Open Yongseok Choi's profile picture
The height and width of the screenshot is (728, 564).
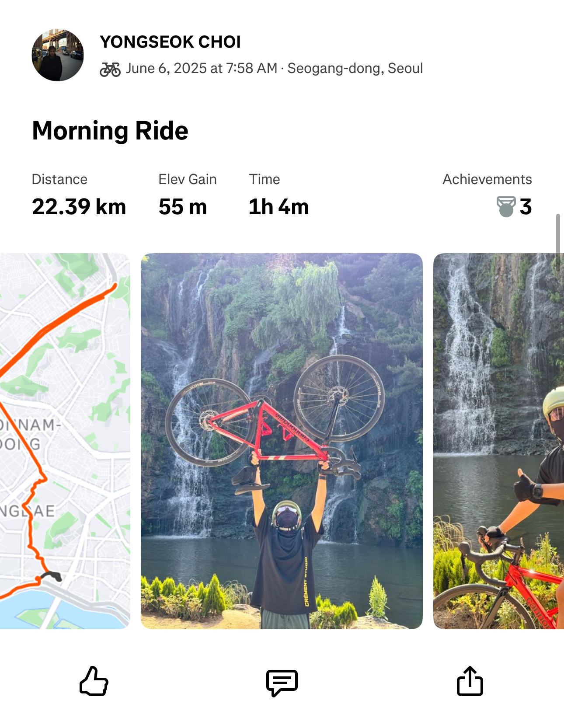pyautogui.click(x=58, y=55)
